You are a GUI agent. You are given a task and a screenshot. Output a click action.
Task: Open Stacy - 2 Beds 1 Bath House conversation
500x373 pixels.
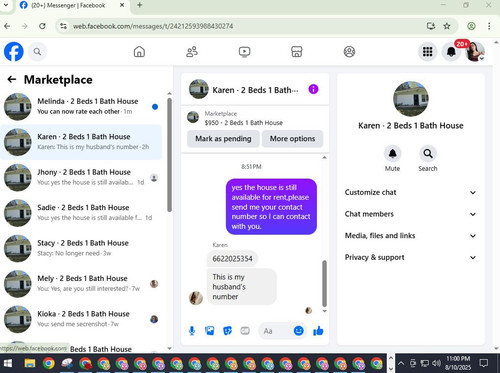click(81, 248)
